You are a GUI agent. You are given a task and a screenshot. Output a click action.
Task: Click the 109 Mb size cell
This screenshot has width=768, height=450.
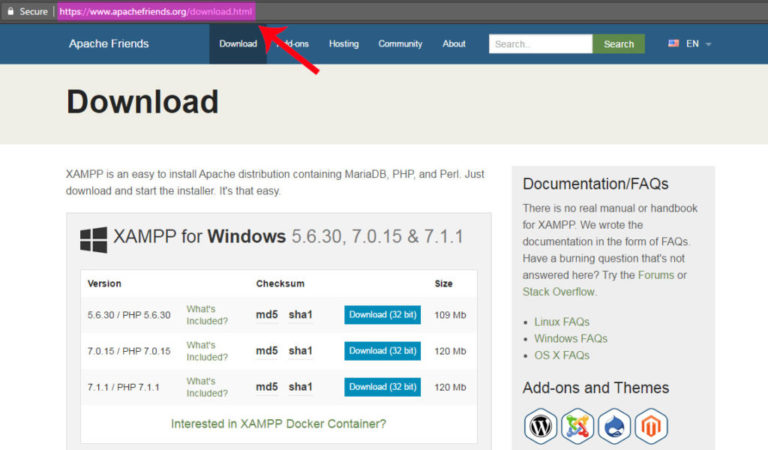(x=450, y=315)
